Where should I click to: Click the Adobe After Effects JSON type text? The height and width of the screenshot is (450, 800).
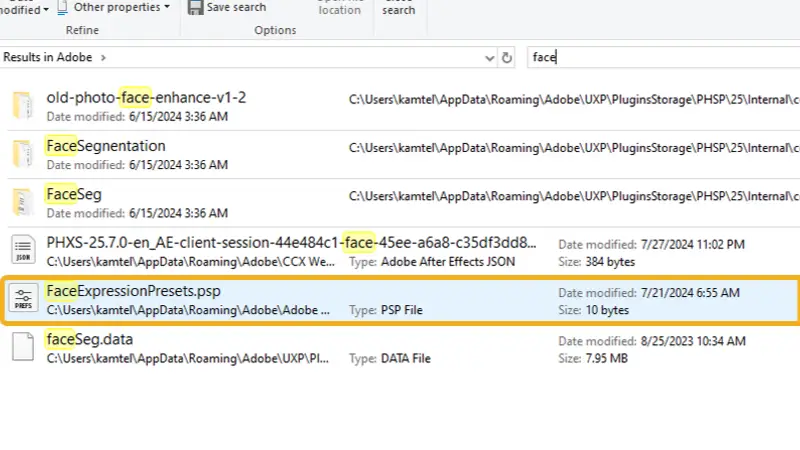(448, 262)
